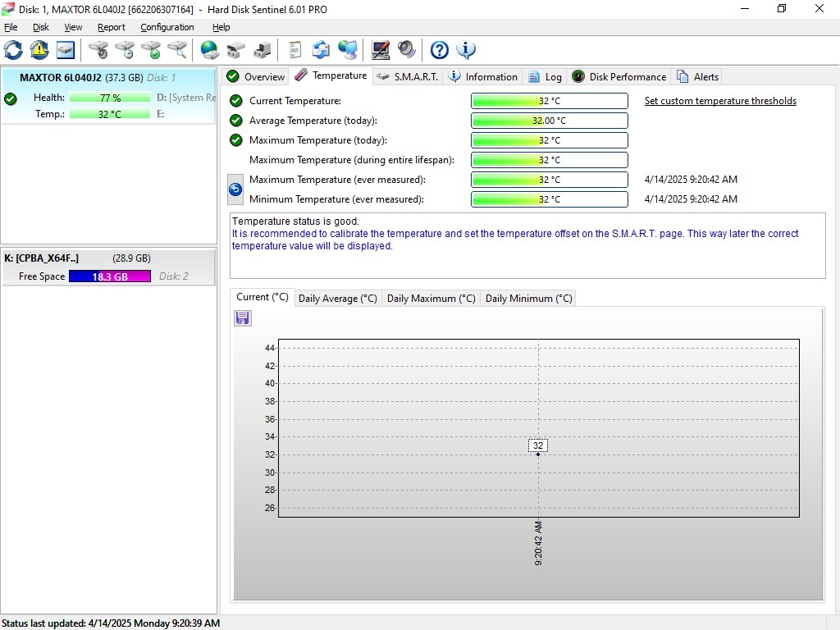The width and height of the screenshot is (840, 630).
Task: Click the green check beside Current Temperature
Action: (x=235, y=101)
